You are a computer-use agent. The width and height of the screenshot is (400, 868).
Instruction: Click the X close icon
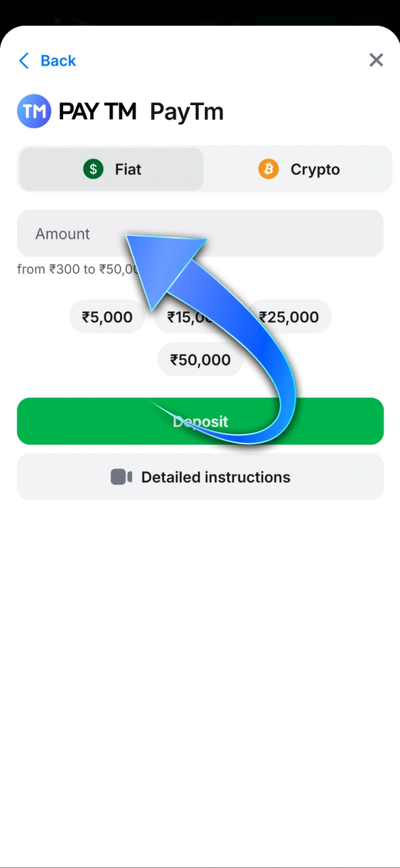point(376,60)
